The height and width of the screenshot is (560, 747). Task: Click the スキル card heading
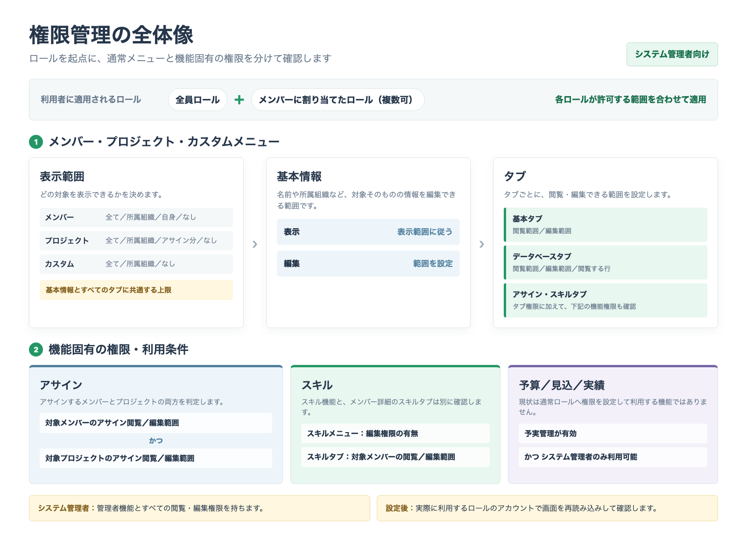(x=317, y=385)
